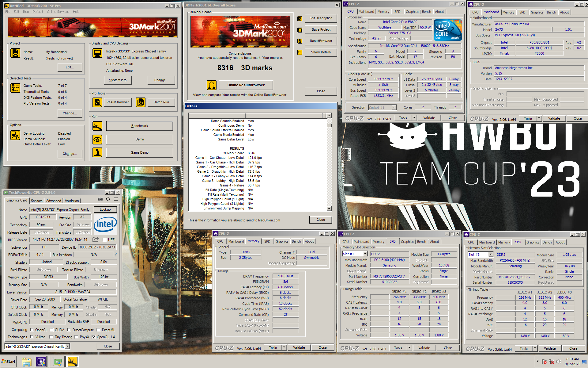Click the Details list scroll up arrow

(329, 116)
